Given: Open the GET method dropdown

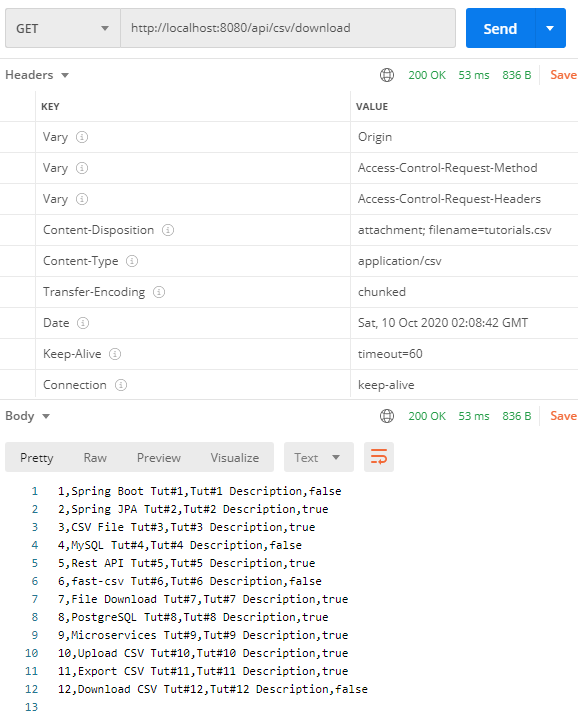Looking at the screenshot, I should click(x=63, y=28).
